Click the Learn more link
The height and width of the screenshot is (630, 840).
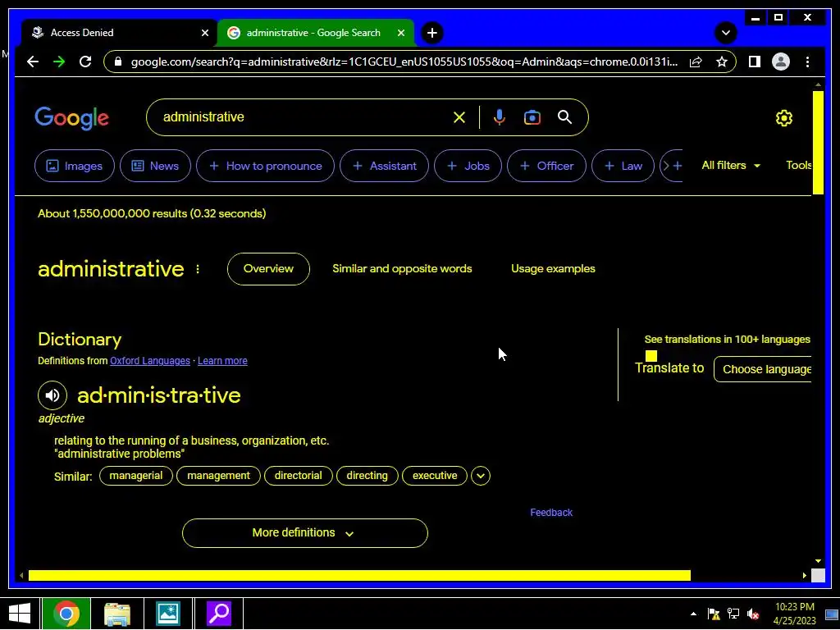pyautogui.click(x=222, y=361)
